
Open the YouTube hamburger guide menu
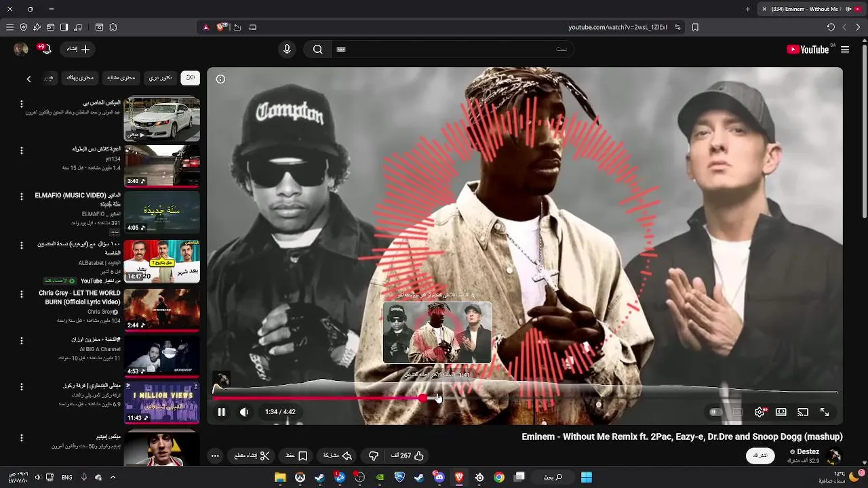coord(845,49)
